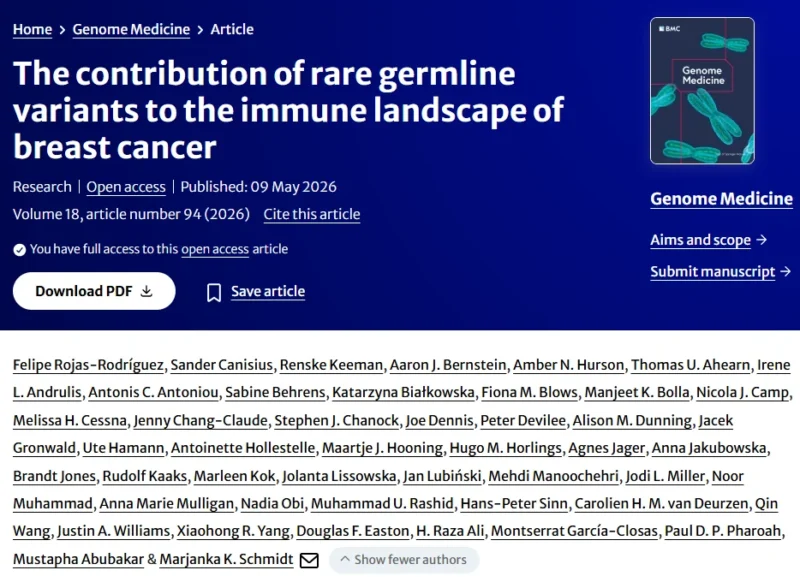Open author Felipe Rojas-Rodríguez
800x582 pixels.
coord(88,365)
